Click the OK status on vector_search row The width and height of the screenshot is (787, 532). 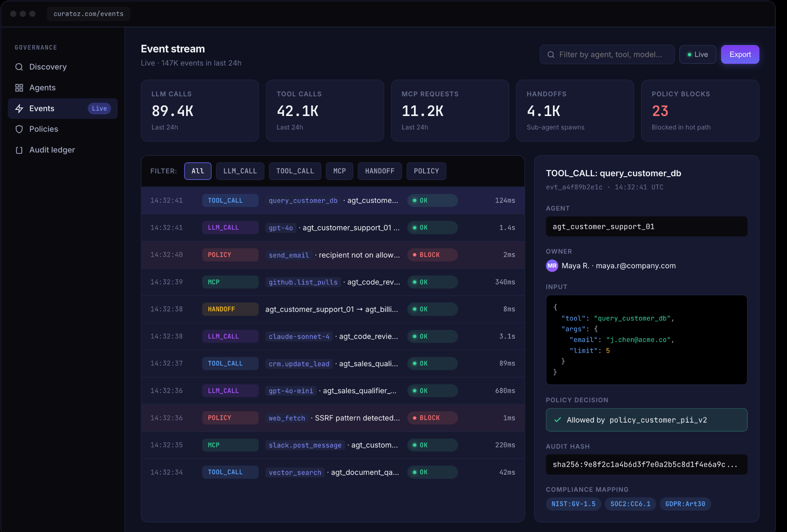click(432, 472)
